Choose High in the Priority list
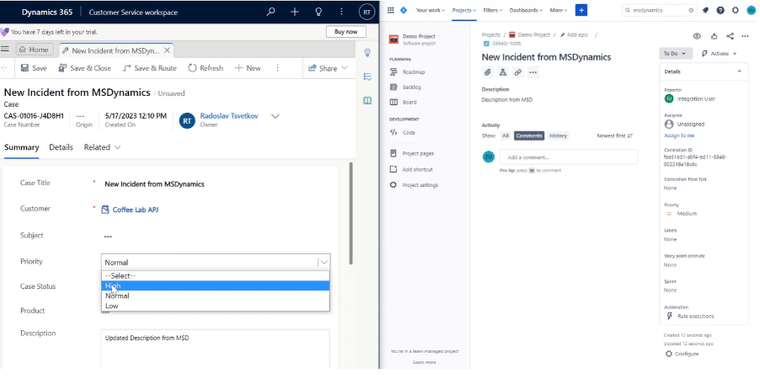This screenshot has width=760, height=378. pos(215,286)
